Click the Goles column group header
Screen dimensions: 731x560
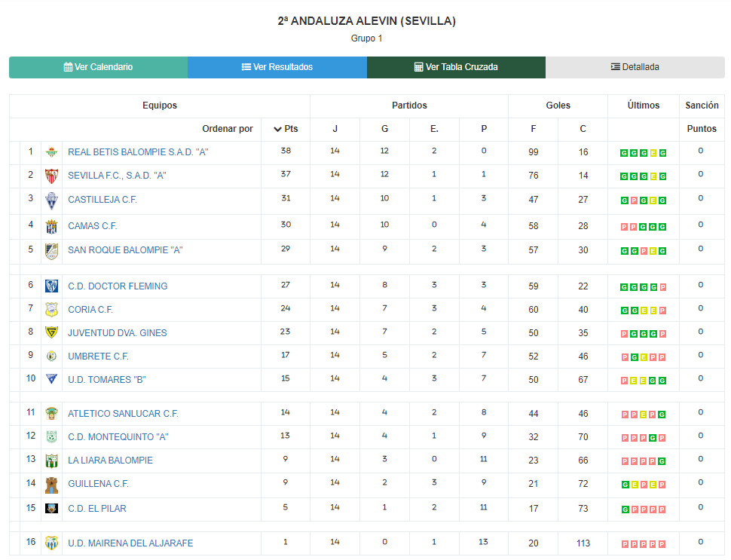558,106
